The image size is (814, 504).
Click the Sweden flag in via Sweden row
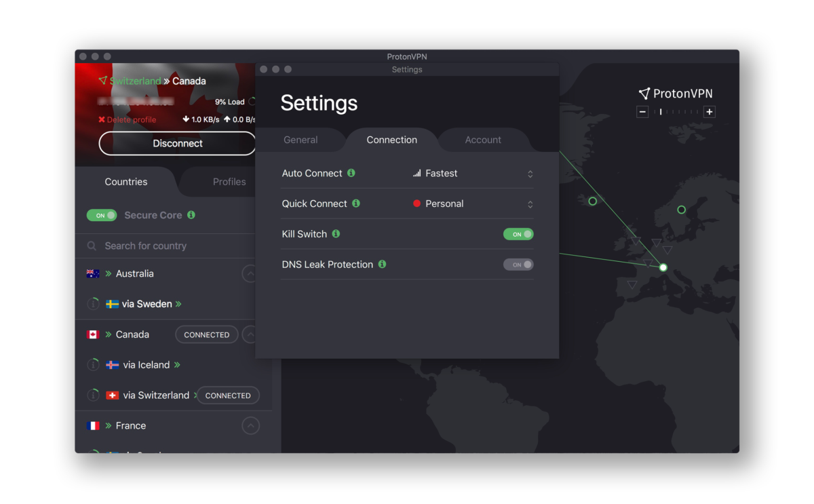[113, 304]
